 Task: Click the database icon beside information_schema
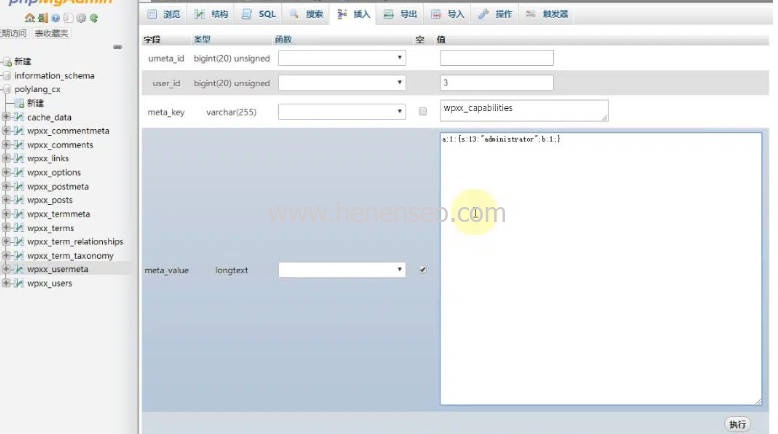(7, 75)
